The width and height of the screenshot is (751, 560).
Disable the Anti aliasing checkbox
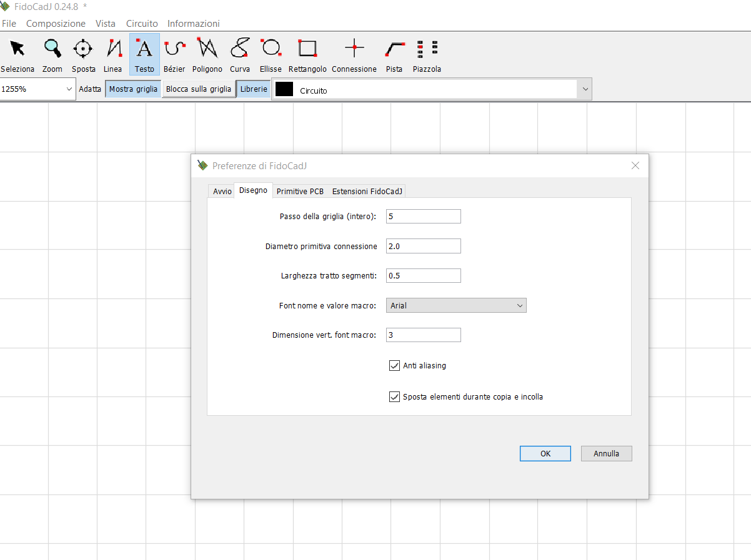click(394, 366)
